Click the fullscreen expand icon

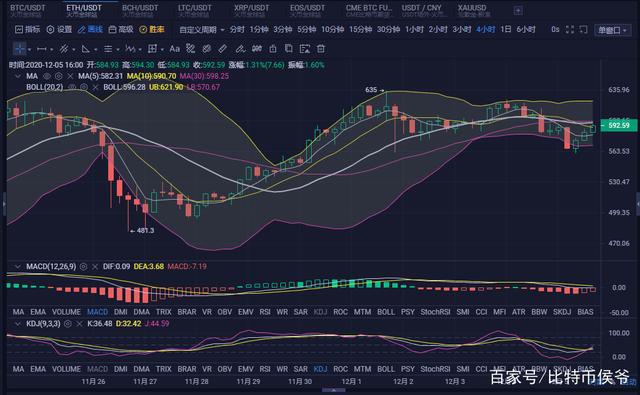[570, 29]
